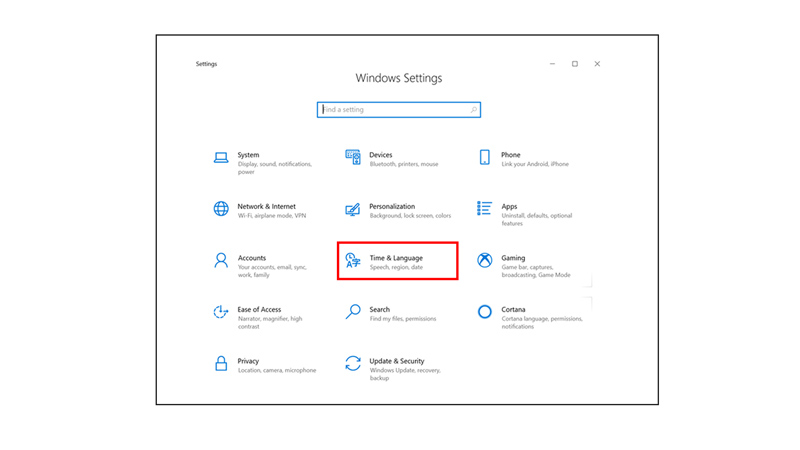Click 'Your accounts, email, sync, work, family' text
Image resolution: width=800 pixels, height=450 pixels.
(272, 271)
